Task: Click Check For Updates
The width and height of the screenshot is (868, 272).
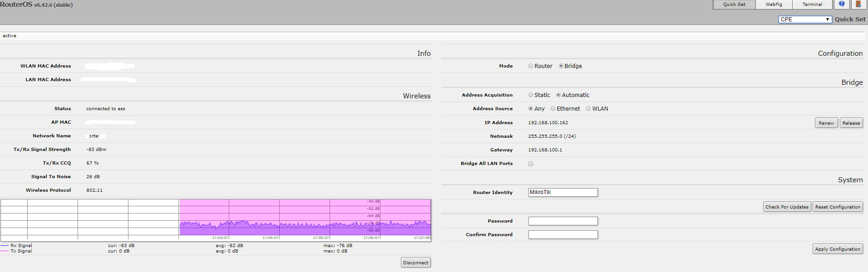Action: coord(787,207)
